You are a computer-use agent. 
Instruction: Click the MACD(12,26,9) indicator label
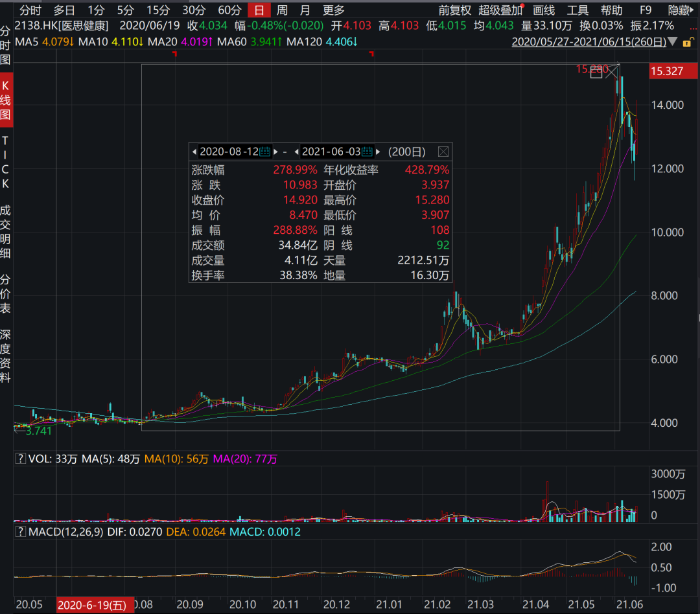65,532
